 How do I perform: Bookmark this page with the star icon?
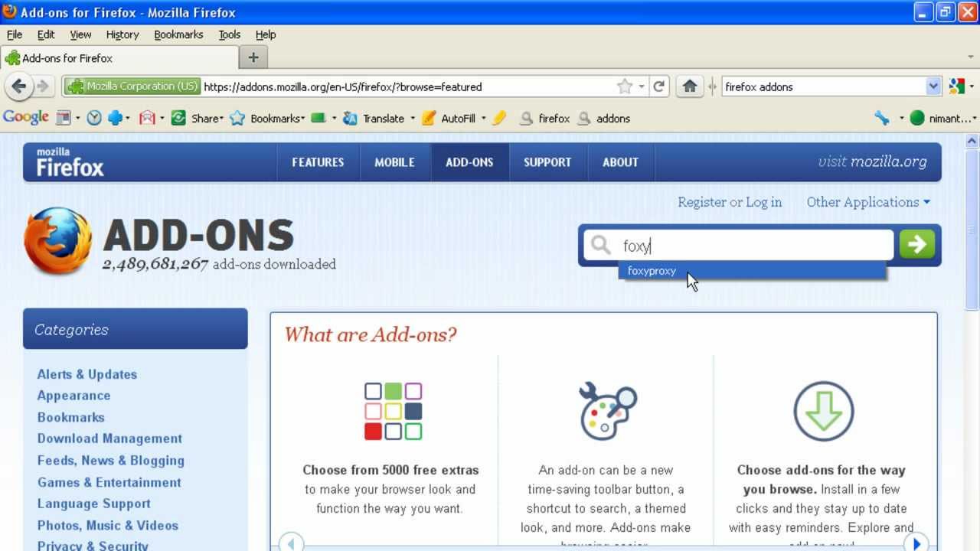[625, 86]
